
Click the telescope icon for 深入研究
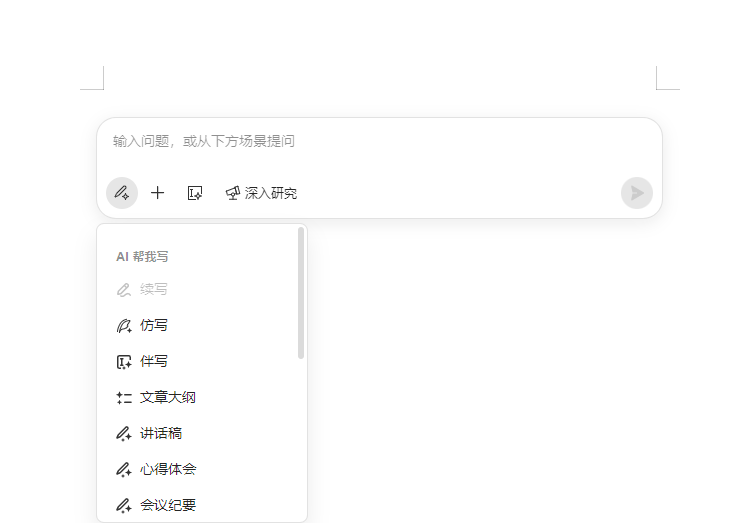coord(232,193)
